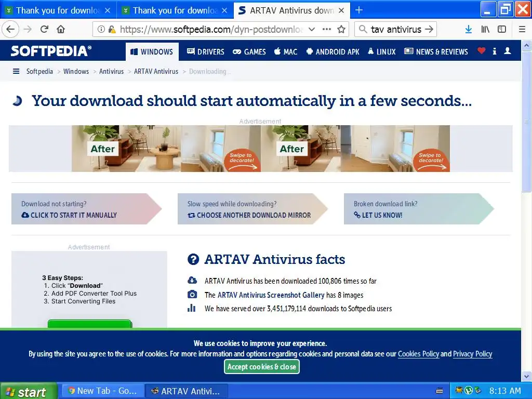
Task: Expand the address bar history dropdown
Action: [x=312, y=30]
